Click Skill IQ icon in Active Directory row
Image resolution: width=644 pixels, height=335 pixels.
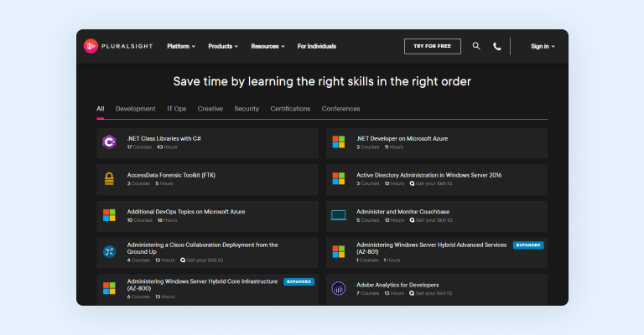click(x=412, y=183)
